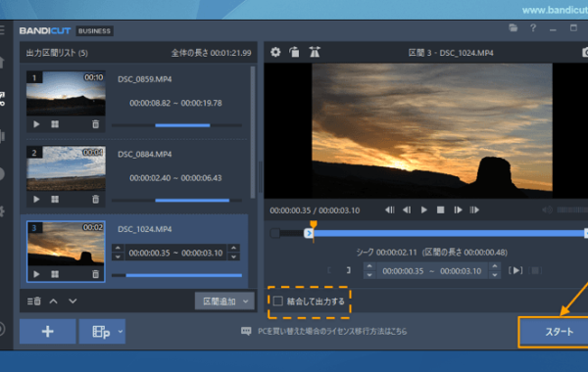
Task: Play segment 3 DSC_1024.MP4
Action: pos(36,274)
